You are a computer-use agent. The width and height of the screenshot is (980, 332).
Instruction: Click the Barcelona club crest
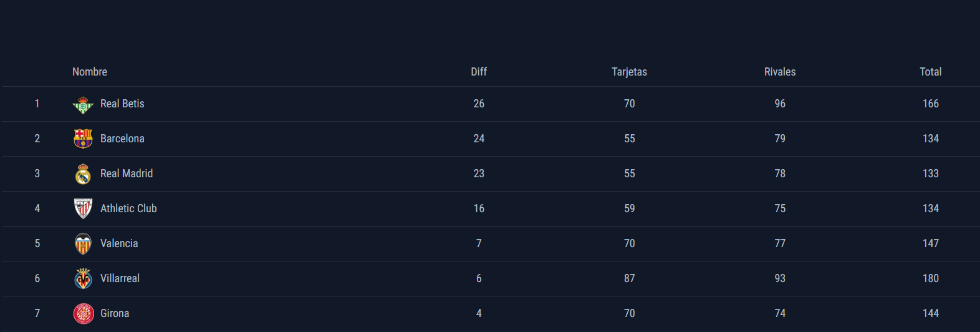(83, 139)
